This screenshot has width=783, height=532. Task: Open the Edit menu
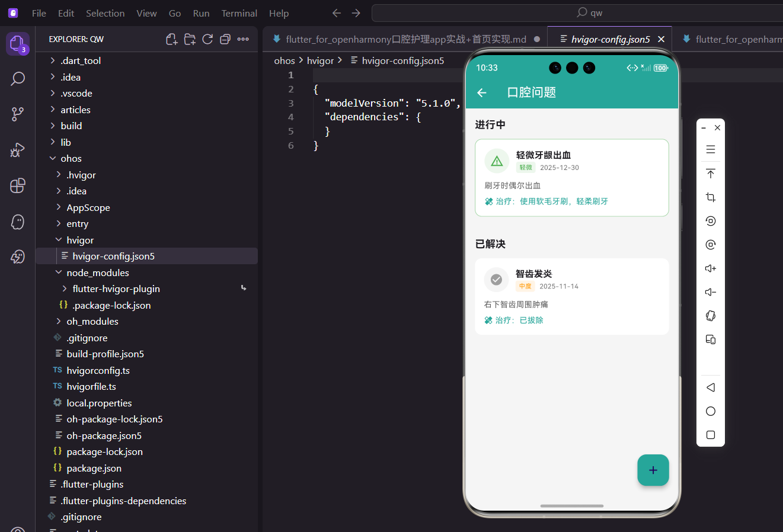(66, 13)
